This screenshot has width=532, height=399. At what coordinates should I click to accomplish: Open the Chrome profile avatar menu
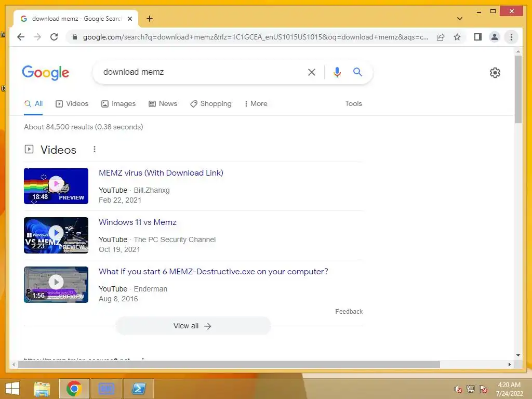tap(495, 37)
